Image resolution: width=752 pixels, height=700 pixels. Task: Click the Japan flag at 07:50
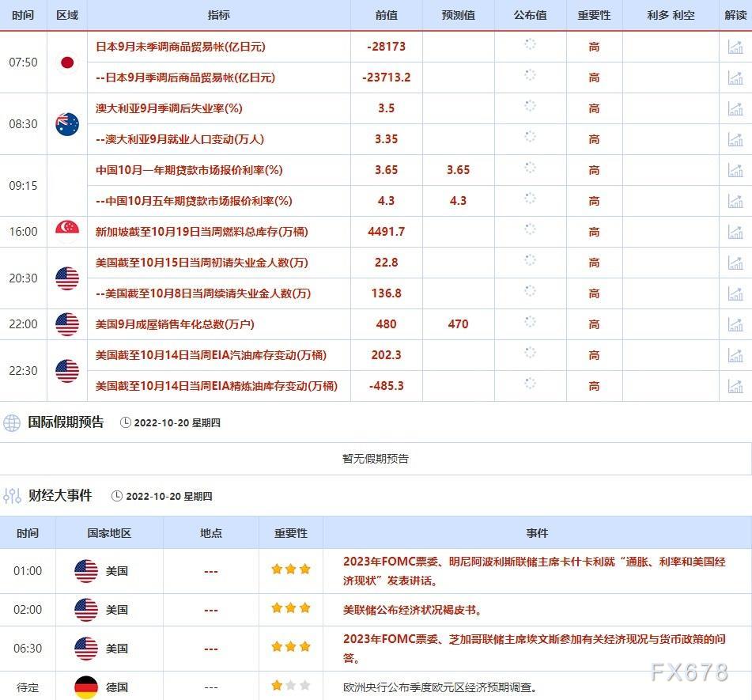click(67, 62)
